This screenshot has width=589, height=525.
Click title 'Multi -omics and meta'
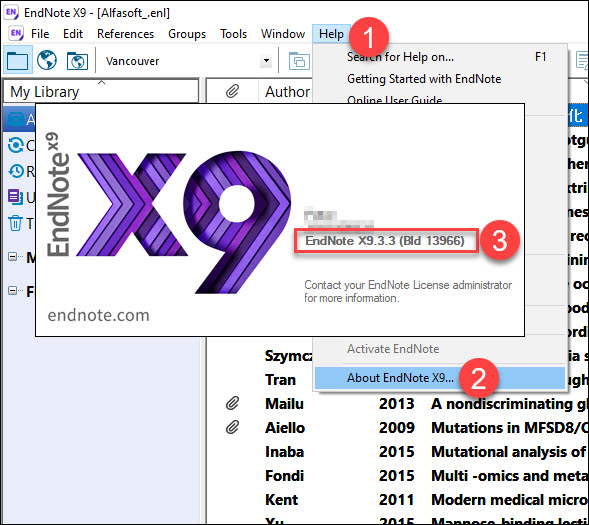(x=510, y=476)
